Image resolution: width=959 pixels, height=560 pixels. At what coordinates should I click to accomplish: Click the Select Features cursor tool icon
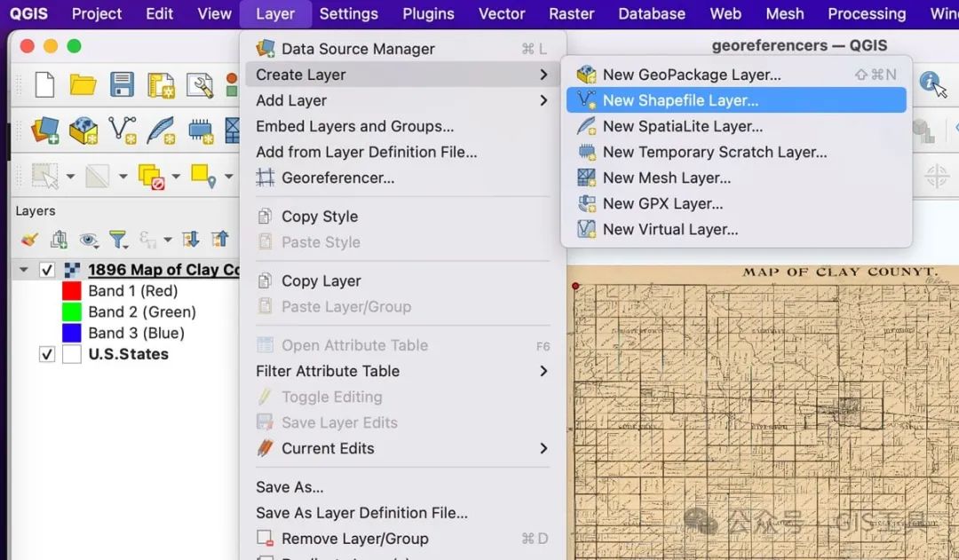pos(45,176)
